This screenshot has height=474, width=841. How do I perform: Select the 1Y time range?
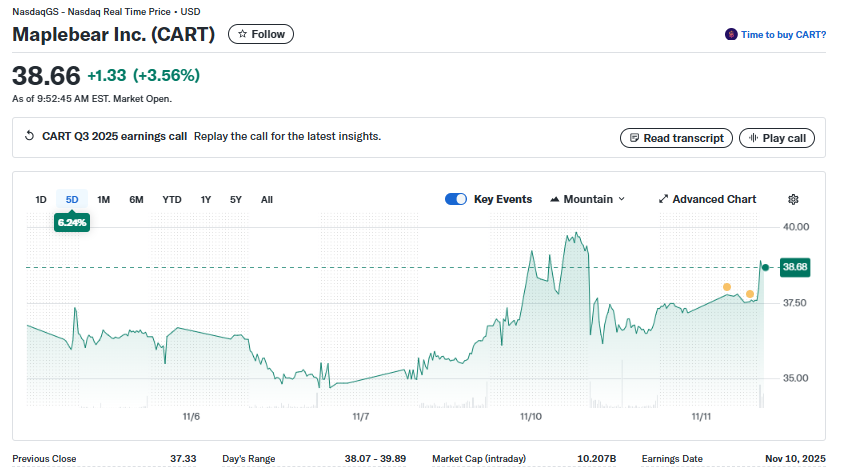[x=206, y=199]
